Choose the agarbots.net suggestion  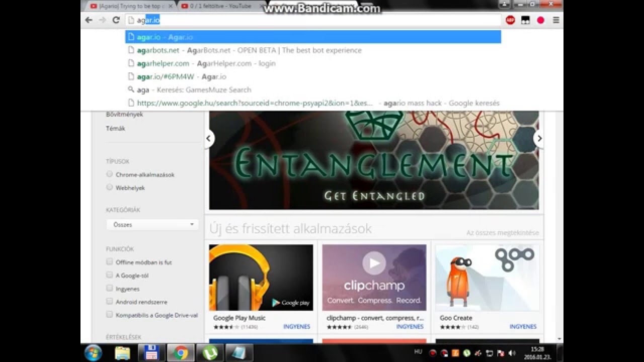tap(313, 50)
